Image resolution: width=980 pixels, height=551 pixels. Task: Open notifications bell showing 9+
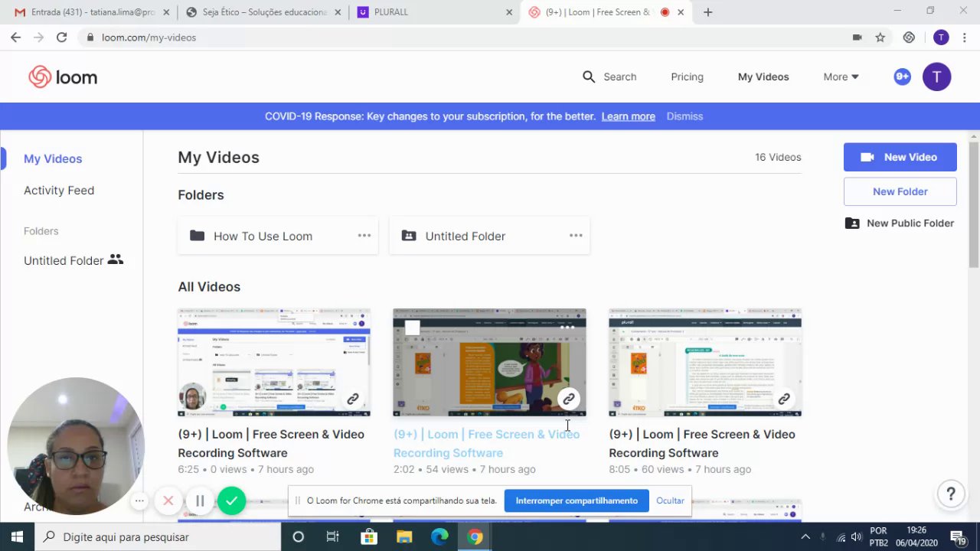902,77
